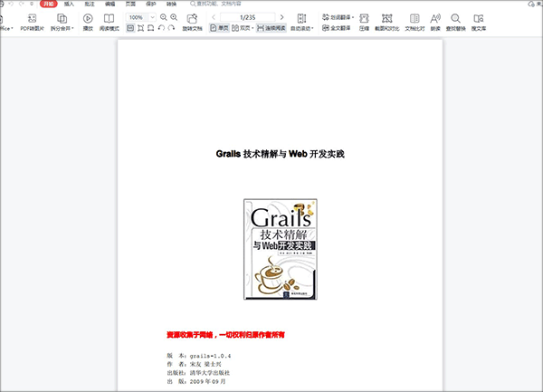Click the 搜文库 icon
The height and width of the screenshot is (392, 543).
click(x=479, y=18)
